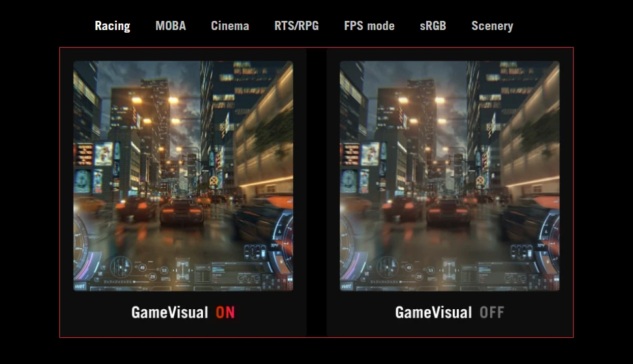Image resolution: width=633 pixels, height=364 pixels.
Task: Click the cartoon billboard in OFF preview
Action: coord(370,154)
